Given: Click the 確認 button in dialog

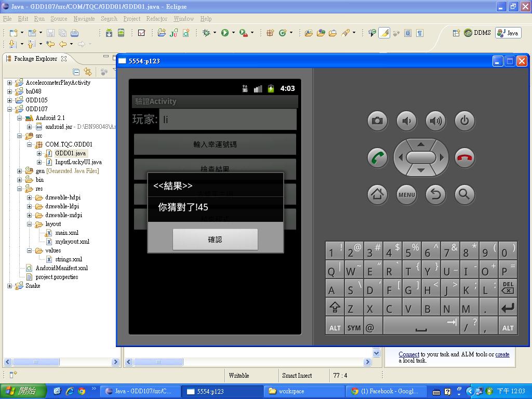Looking at the screenshot, I should pyautogui.click(x=215, y=240).
